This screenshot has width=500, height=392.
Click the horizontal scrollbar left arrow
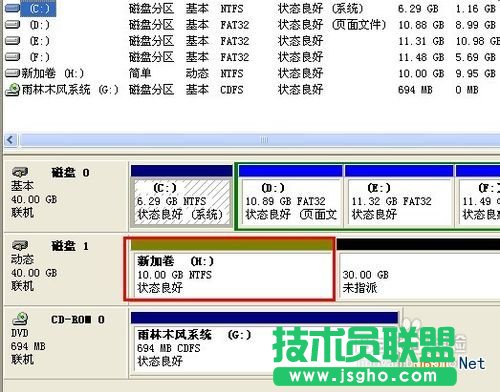coord(11,140)
